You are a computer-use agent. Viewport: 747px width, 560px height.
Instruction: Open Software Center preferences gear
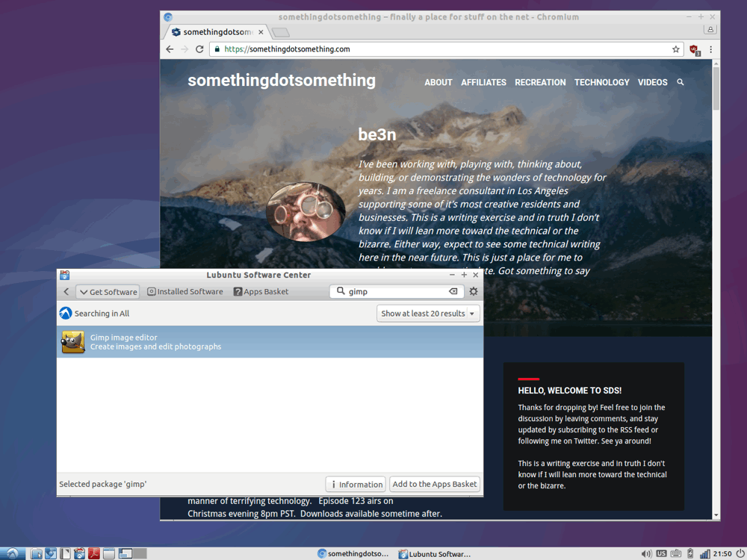(x=473, y=291)
